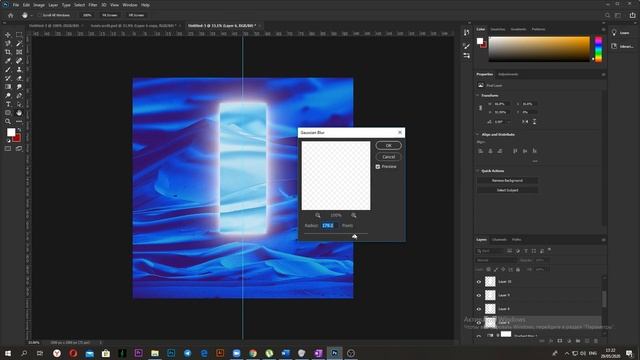Open the layer blend mode dropdown

pos(496,260)
